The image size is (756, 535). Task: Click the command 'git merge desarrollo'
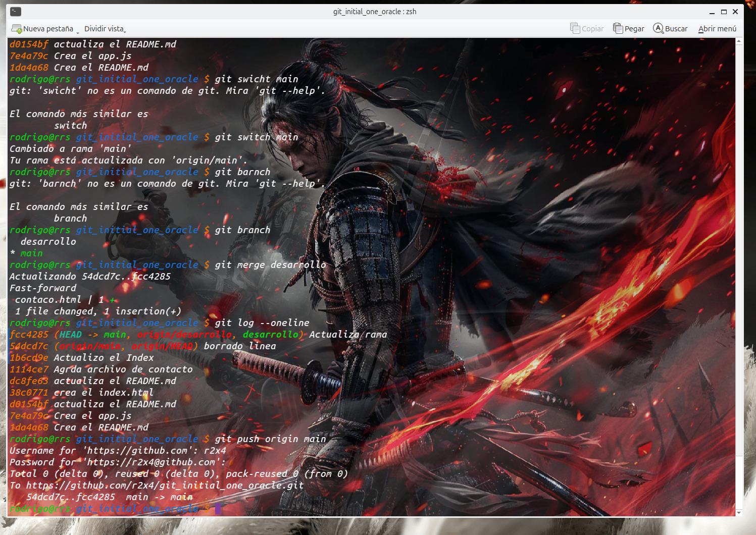pos(270,265)
